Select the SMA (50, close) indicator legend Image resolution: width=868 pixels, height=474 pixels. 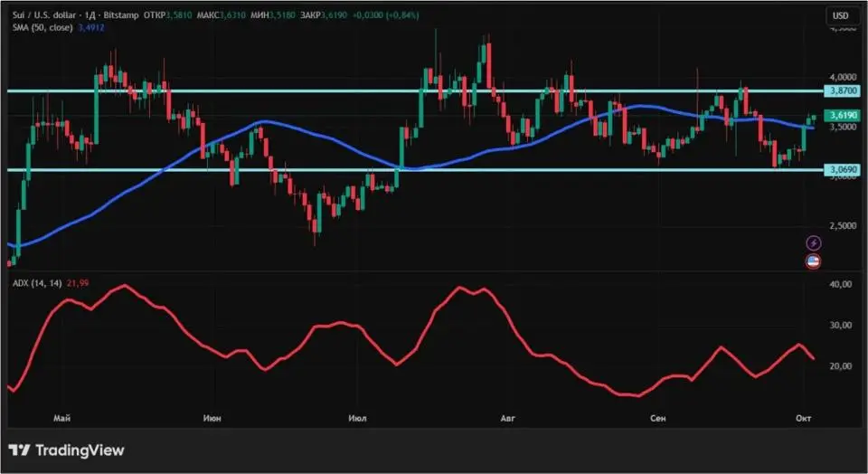(42, 28)
